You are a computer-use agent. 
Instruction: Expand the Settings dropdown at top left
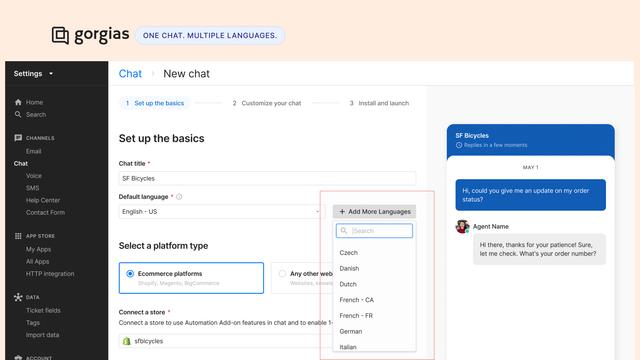(x=33, y=73)
